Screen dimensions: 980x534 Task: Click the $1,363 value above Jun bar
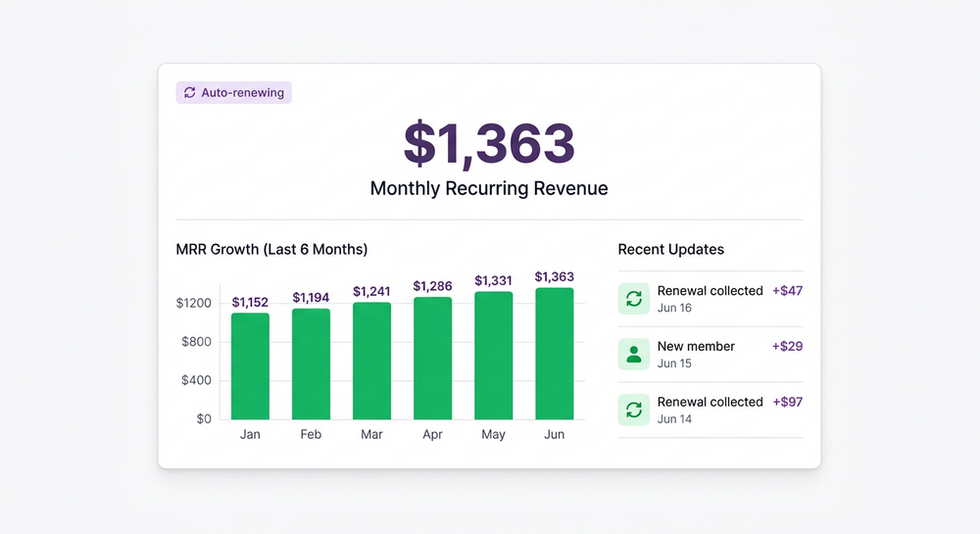(555, 276)
